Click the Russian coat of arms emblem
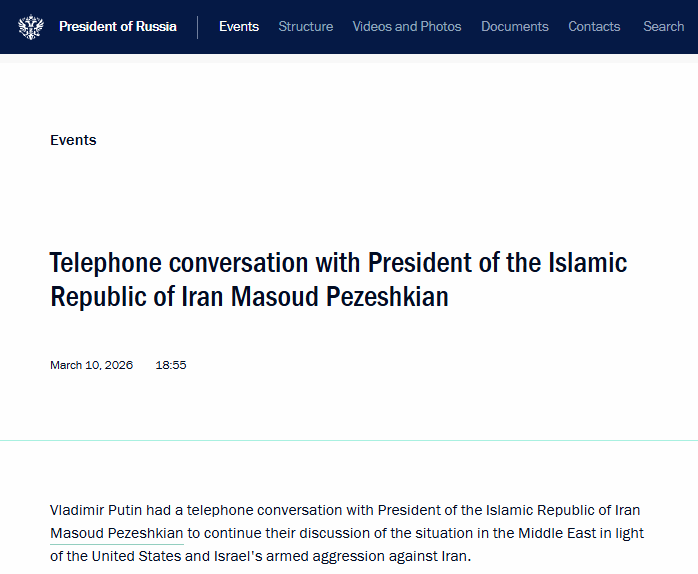This screenshot has height=574, width=698. pyautogui.click(x=31, y=27)
